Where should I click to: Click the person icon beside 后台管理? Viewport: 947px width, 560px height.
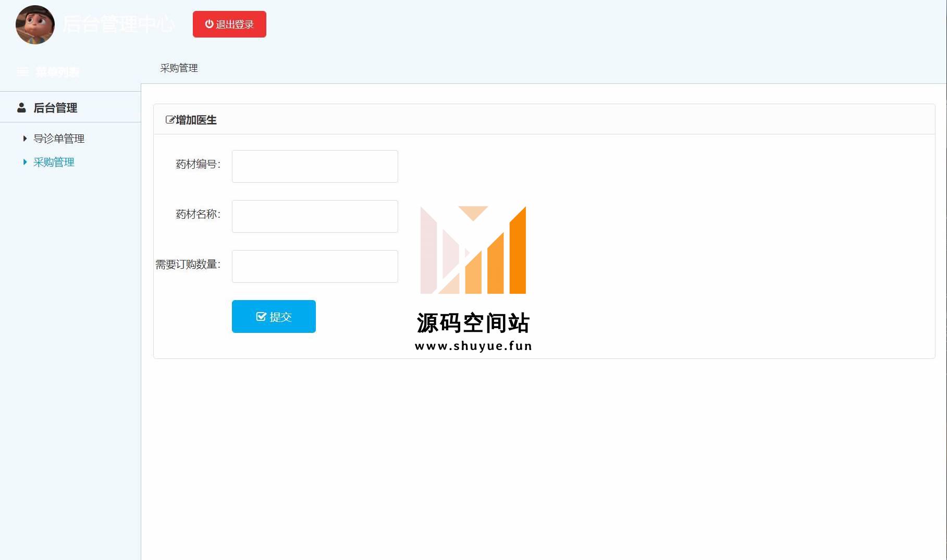21,108
